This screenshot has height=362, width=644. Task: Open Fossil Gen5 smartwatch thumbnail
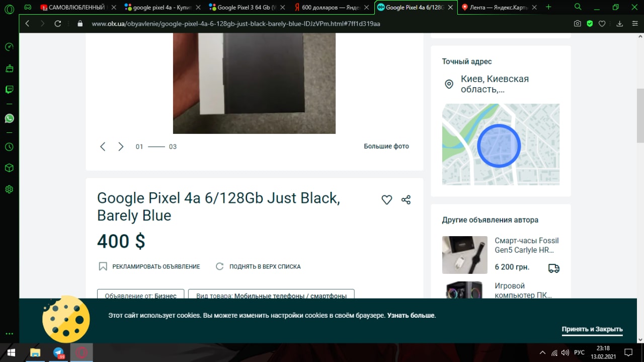pos(465,255)
